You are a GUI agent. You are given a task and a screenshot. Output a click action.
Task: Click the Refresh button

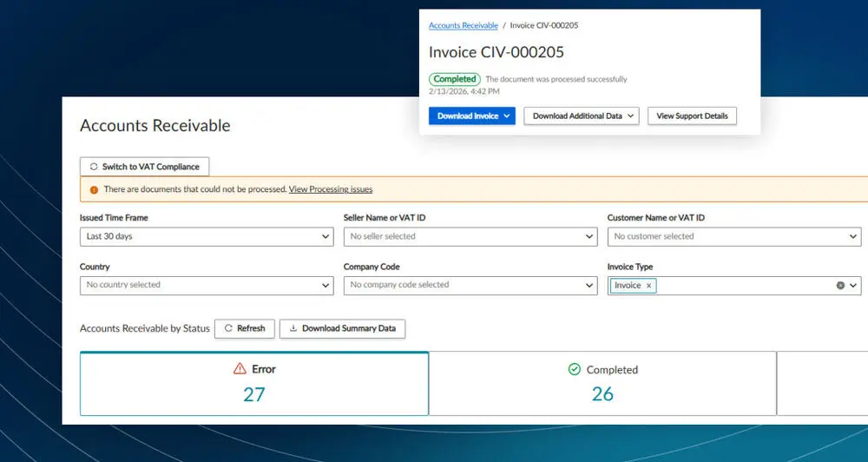(x=244, y=328)
